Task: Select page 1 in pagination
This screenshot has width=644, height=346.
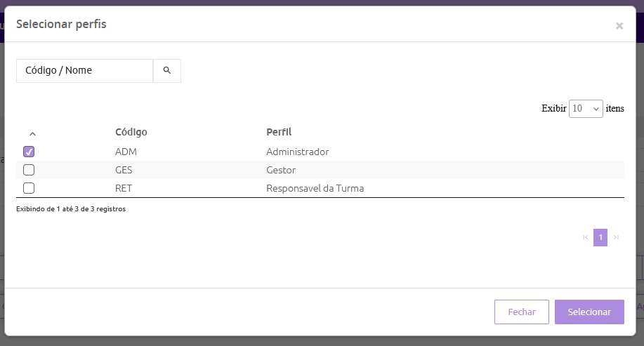Action: [600, 238]
